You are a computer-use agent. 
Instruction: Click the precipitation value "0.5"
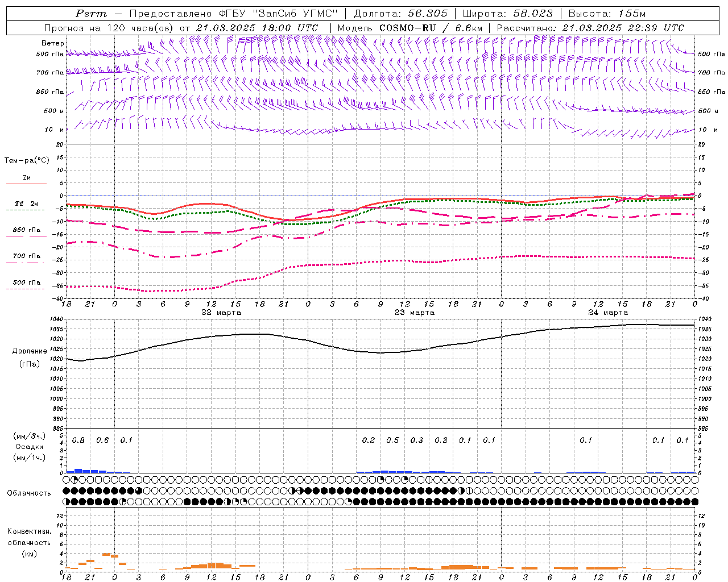(392, 440)
